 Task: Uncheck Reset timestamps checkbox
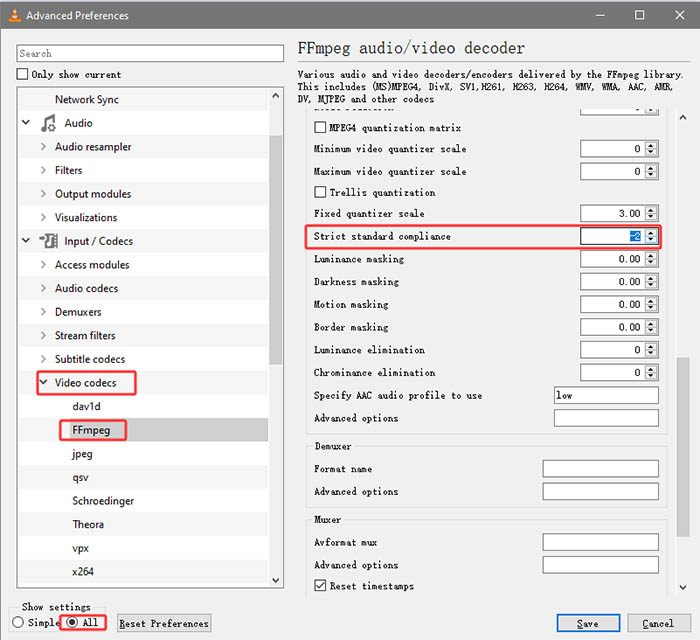click(x=321, y=586)
